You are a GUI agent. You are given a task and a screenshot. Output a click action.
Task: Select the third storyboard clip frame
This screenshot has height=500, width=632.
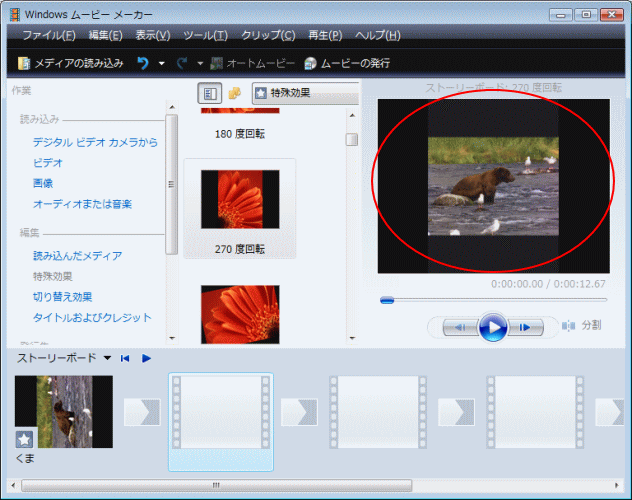click(x=378, y=412)
